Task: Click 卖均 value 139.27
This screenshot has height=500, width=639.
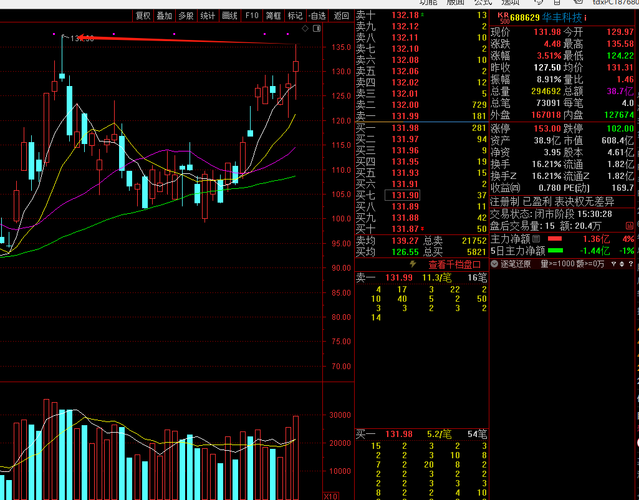Action: pos(405,241)
